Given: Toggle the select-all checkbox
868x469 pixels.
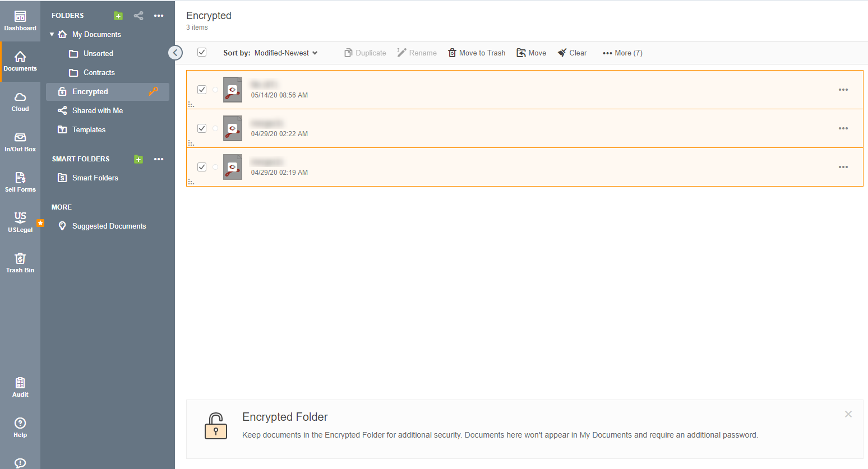Looking at the screenshot, I should pyautogui.click(x=202, y=52).
